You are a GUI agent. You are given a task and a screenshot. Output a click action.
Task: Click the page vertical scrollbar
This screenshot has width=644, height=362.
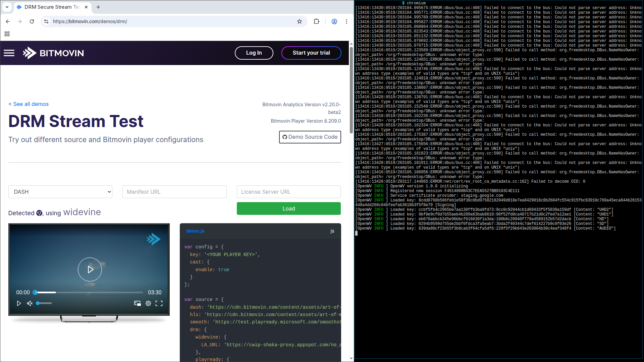(x=351, y=90)
